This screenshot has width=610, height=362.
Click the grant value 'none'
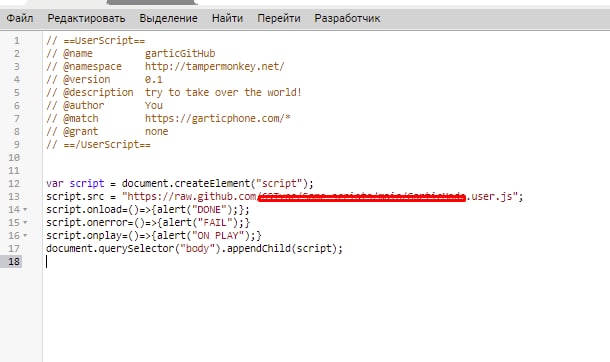156,131
